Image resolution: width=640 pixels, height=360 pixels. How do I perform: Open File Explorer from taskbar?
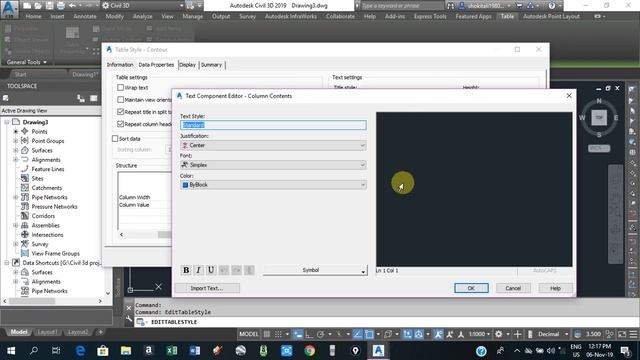click(126, 351)
